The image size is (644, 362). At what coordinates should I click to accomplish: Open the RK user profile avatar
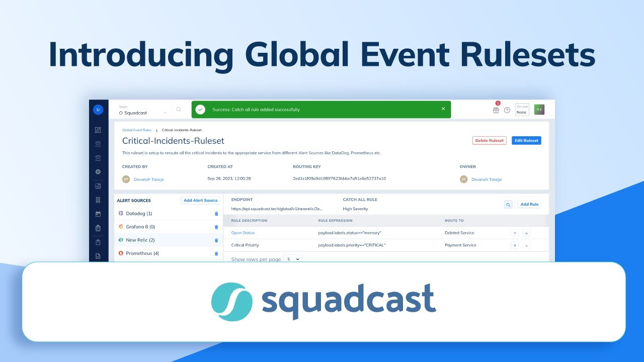pos(539,110)
